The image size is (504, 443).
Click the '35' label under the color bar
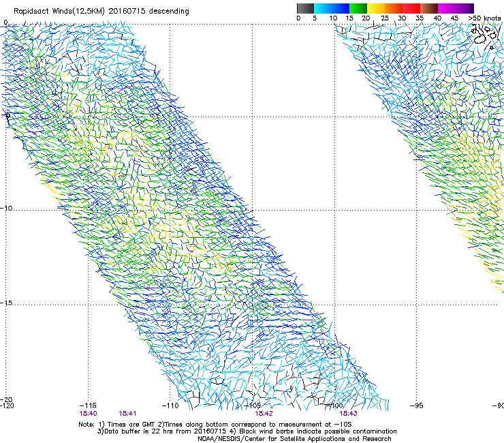click(420, 18)
